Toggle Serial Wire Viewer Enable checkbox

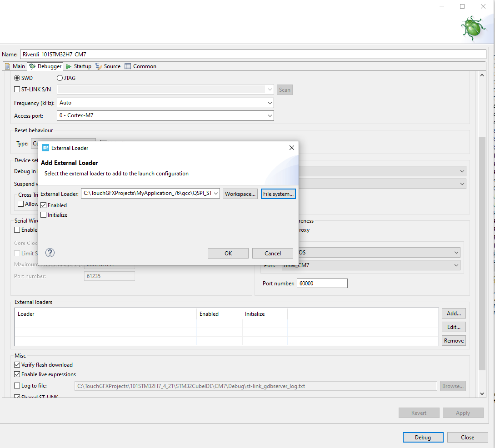pyautogui.click(x=17, y=229)
